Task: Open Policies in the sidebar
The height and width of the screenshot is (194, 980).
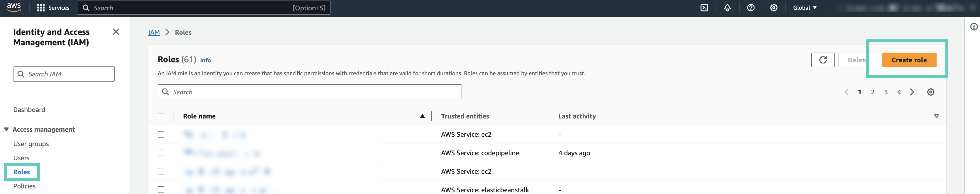Action: [24, 186]
